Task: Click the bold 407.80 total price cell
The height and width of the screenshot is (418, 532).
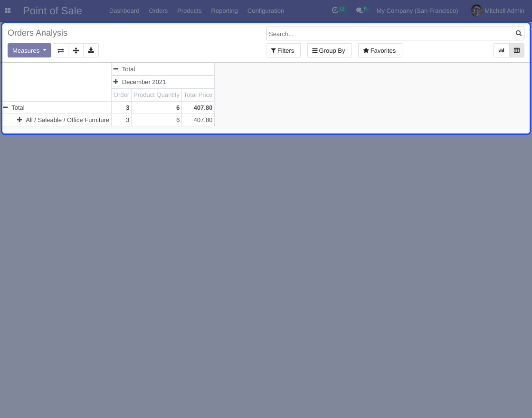Action: click(x=198, y=107)
